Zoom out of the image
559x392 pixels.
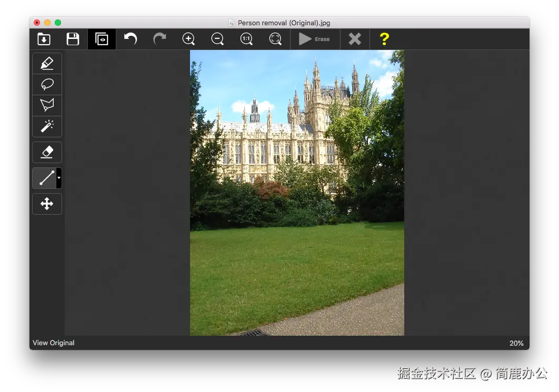(217, 38)
